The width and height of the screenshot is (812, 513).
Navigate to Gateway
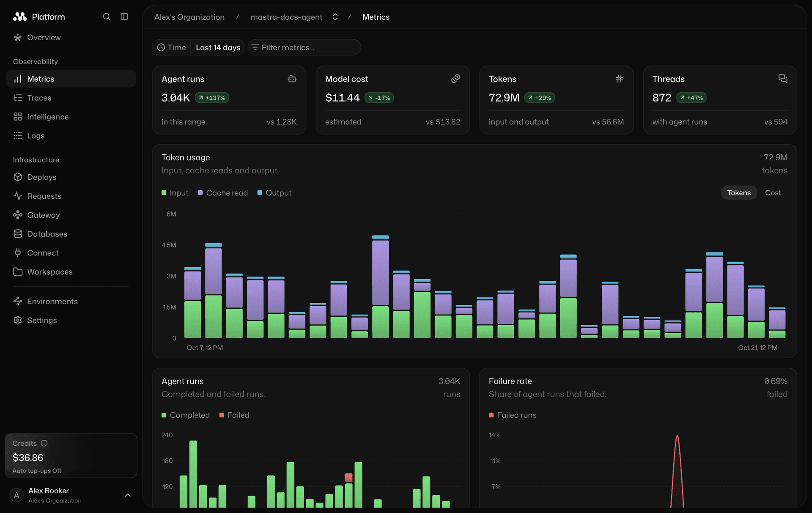pyautogui.click(x=71, y=215)
